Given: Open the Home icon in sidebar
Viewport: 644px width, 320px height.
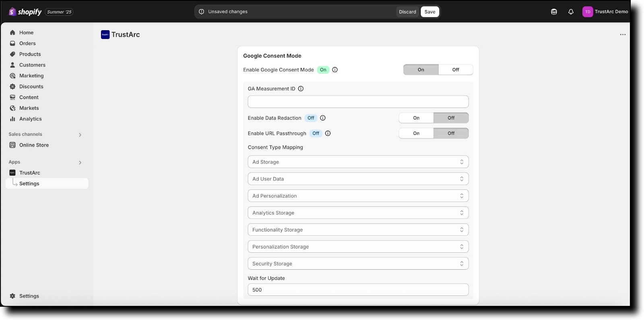Looking at the screenshot, I should (12, 33).
